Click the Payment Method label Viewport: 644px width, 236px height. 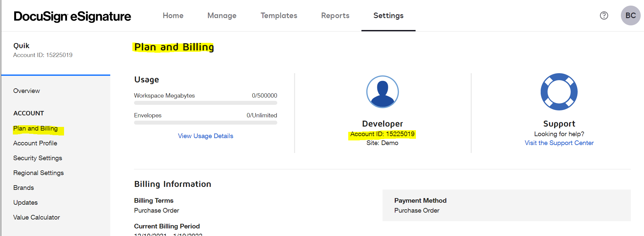[x=420, y=200]
